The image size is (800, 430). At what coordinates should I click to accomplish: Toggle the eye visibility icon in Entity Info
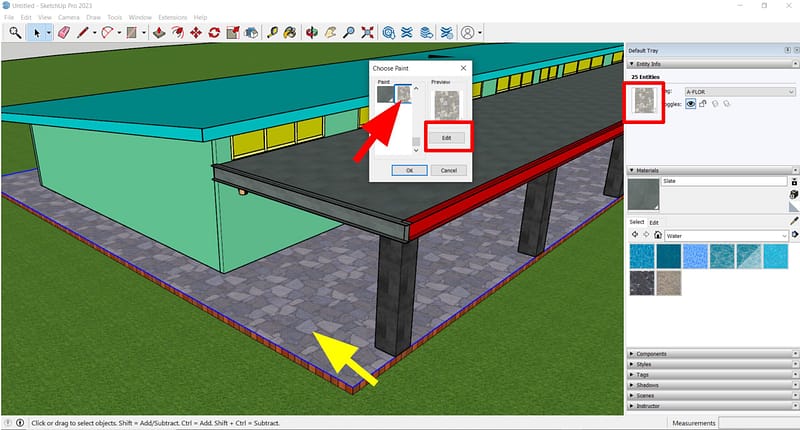coord(690,104)
